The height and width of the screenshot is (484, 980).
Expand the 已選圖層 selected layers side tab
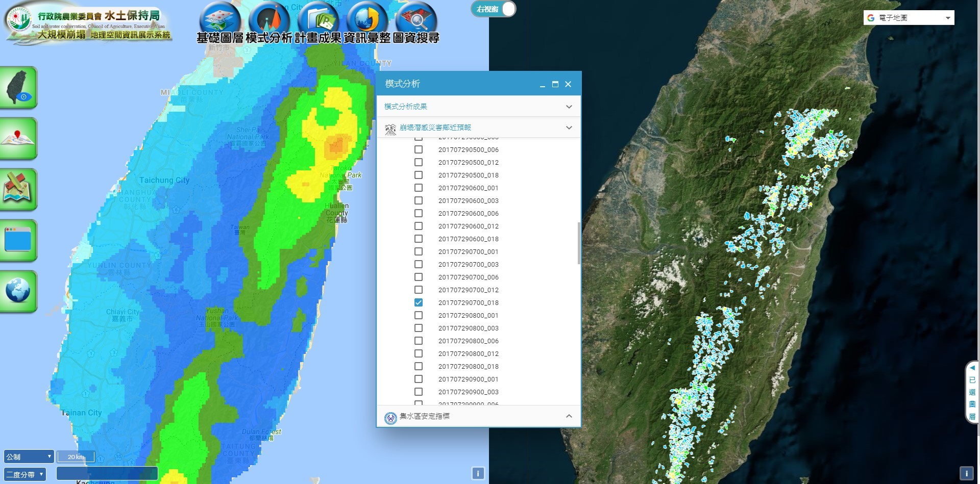[972, 392]
